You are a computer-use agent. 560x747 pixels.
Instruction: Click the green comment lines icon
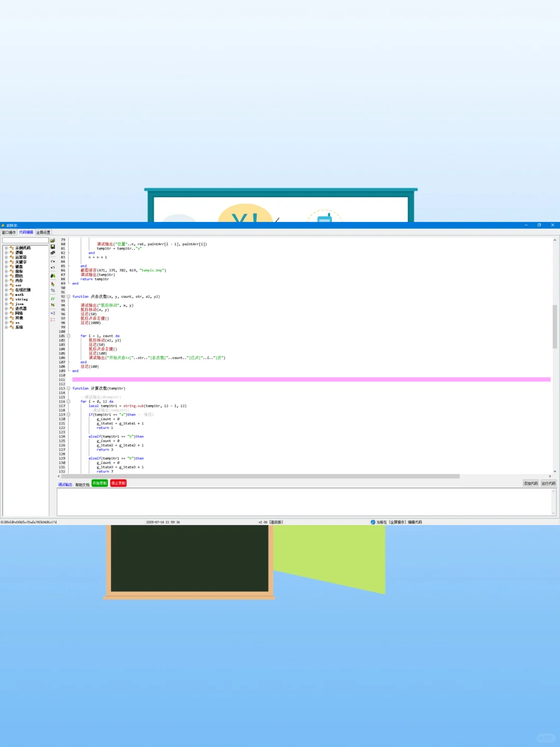point(53,299)
